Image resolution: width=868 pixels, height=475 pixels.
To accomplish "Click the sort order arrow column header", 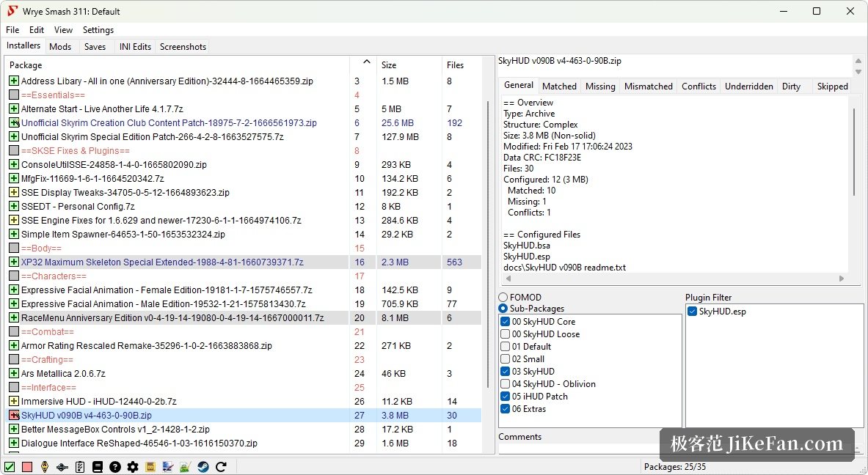I will click(x=363, y=65).
